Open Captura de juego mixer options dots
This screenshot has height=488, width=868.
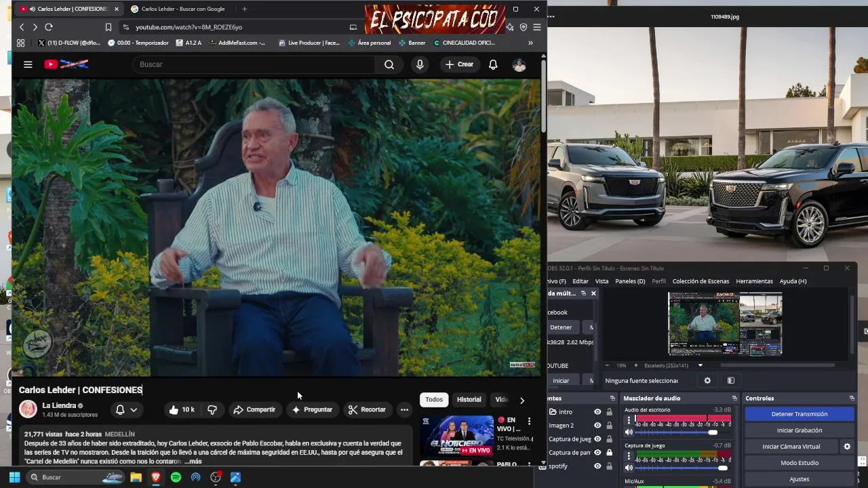(629, 456)
